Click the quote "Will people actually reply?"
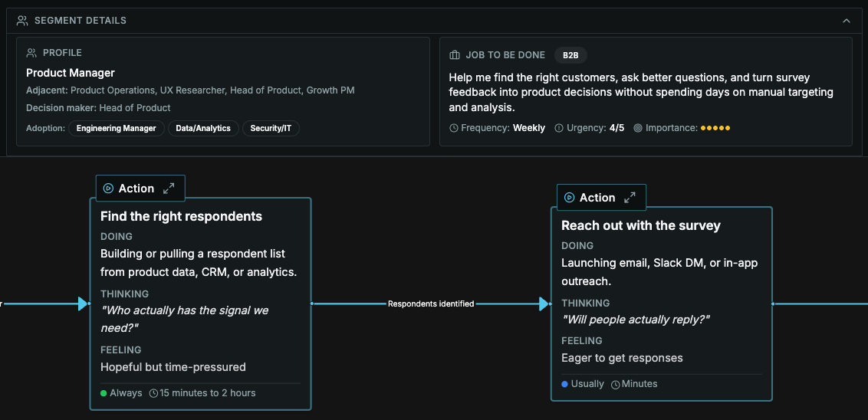The height and width of the screenshot is (420, 868). click(x=636, y=320)
